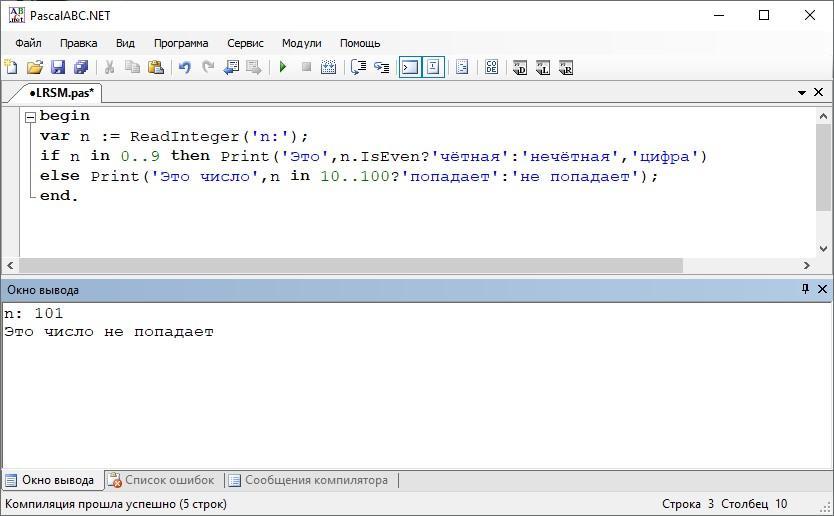This screenshot has height=516, width=834.
Task: Click the 'end.' line in editor
Action: point(59,196)
